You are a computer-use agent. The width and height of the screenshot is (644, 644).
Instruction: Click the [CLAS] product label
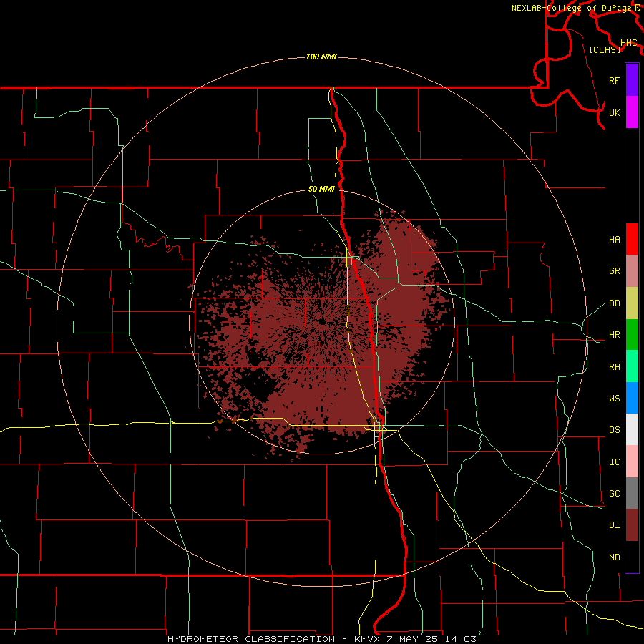605,49
